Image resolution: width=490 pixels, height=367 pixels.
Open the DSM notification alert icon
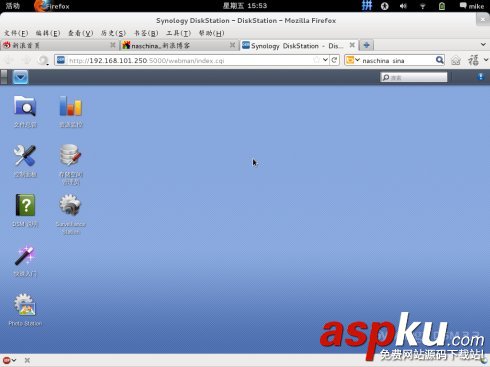point(480,77)
